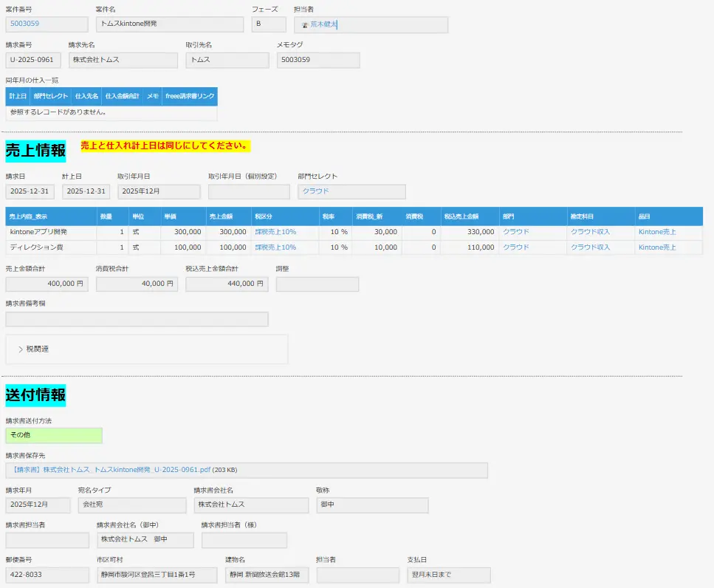Open Kintone売上 link in the kintoneアプリ開発 row
This screenshot has height=588, width=714.
(x=656, y=232)
